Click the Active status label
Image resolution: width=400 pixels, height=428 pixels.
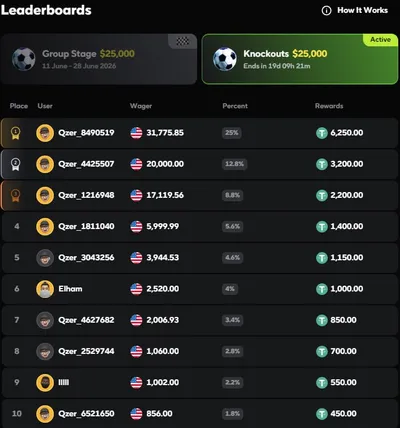pos(380,40)
